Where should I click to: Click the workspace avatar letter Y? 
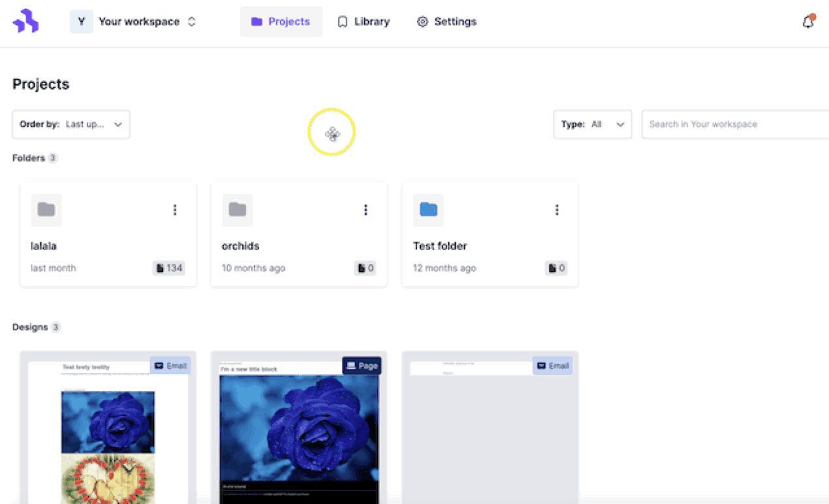tap(82, 22)
